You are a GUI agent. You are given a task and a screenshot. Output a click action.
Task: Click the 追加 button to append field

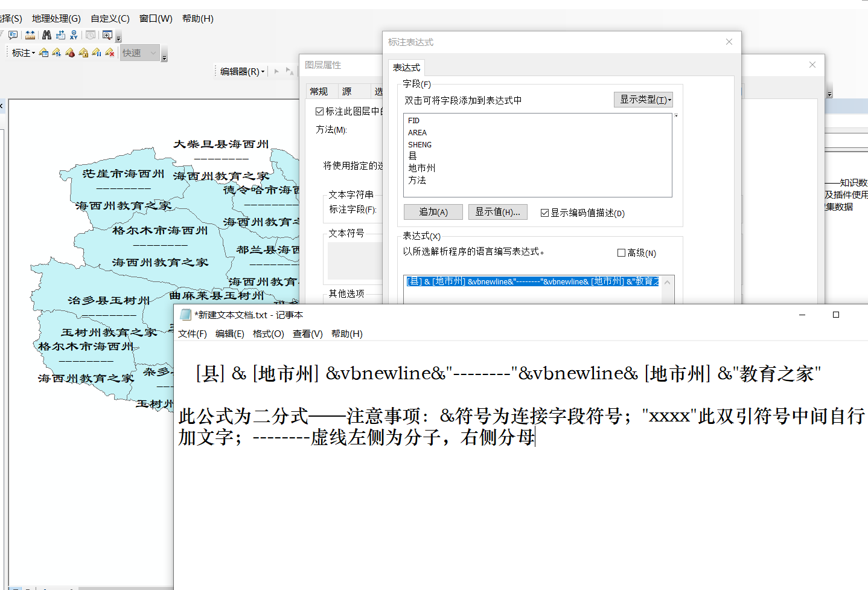click(x=433, y=212)
